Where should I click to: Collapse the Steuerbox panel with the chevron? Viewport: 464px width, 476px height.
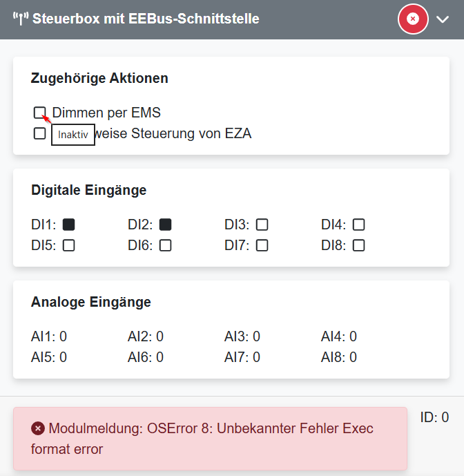coord(443,19)
